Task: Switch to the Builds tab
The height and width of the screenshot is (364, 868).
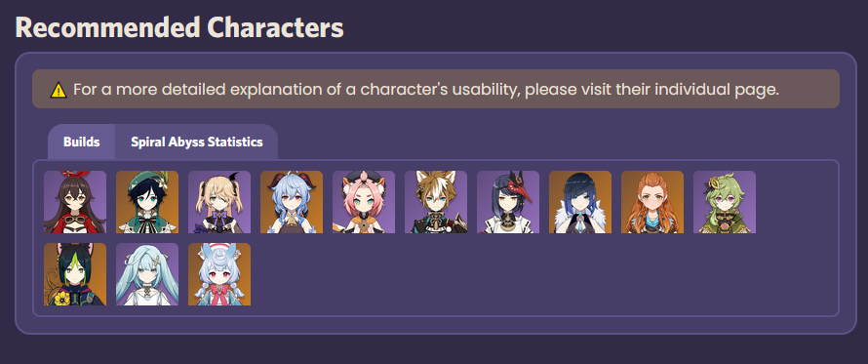Action: [x=81, y=142]
